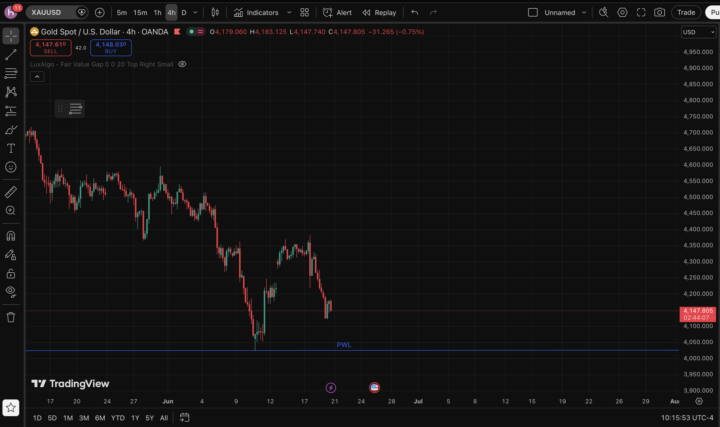Select the PWL horizontal line label
Image resolution: width=720 pixels, height=427 pixels.
click(343, 345)
